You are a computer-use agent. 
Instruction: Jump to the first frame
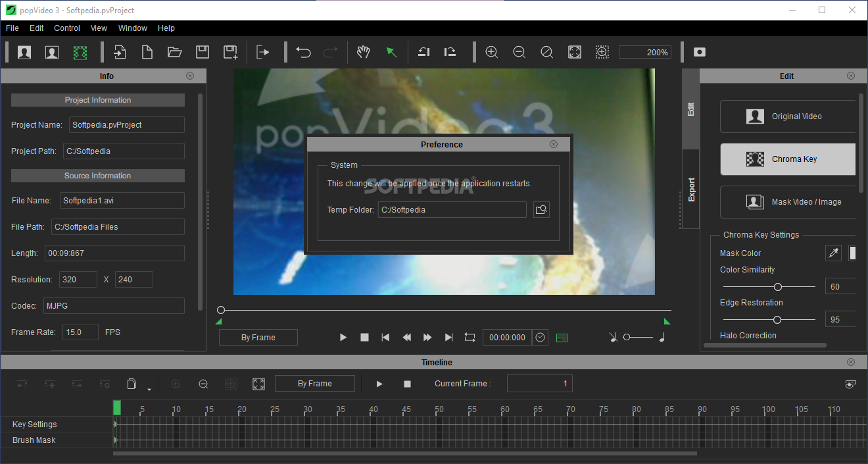click(385, 338)
